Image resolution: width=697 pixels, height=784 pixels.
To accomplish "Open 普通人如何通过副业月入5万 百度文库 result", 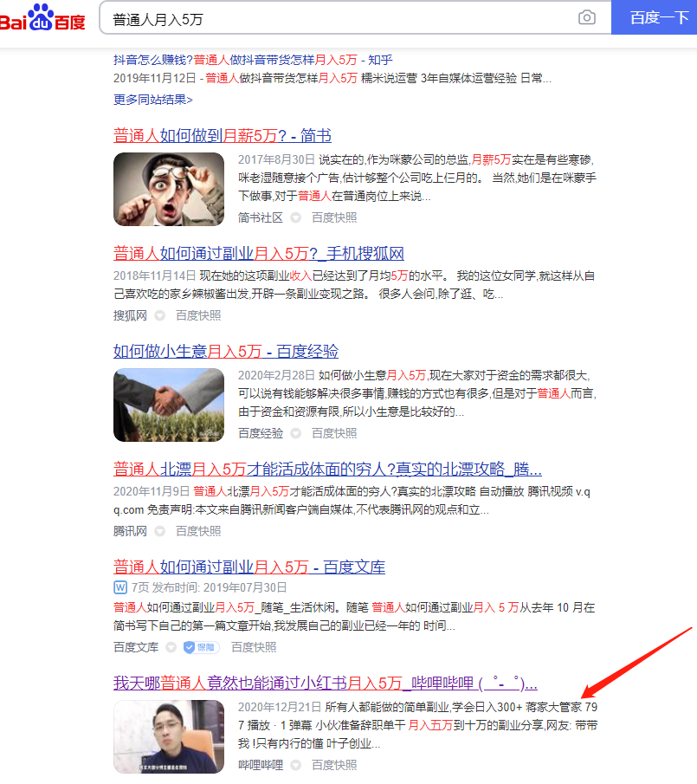I will point(249,567).
